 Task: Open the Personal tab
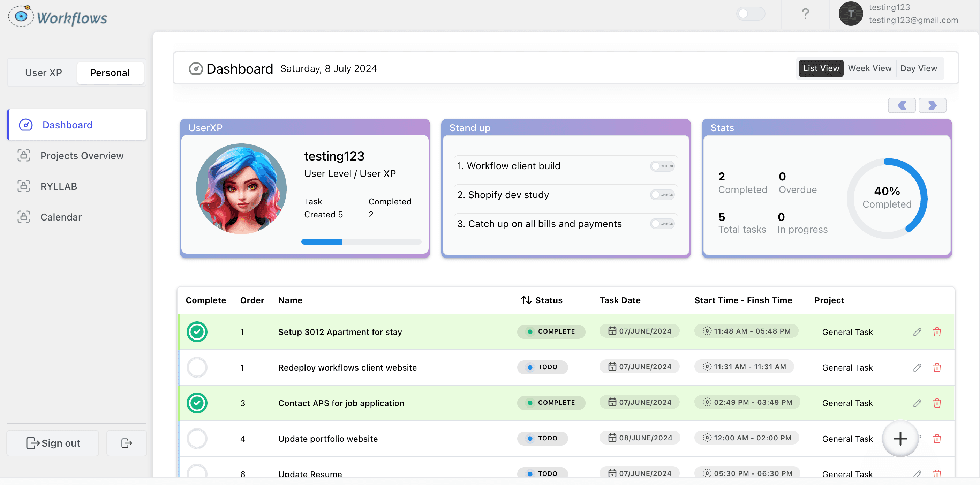coord(110,72)
